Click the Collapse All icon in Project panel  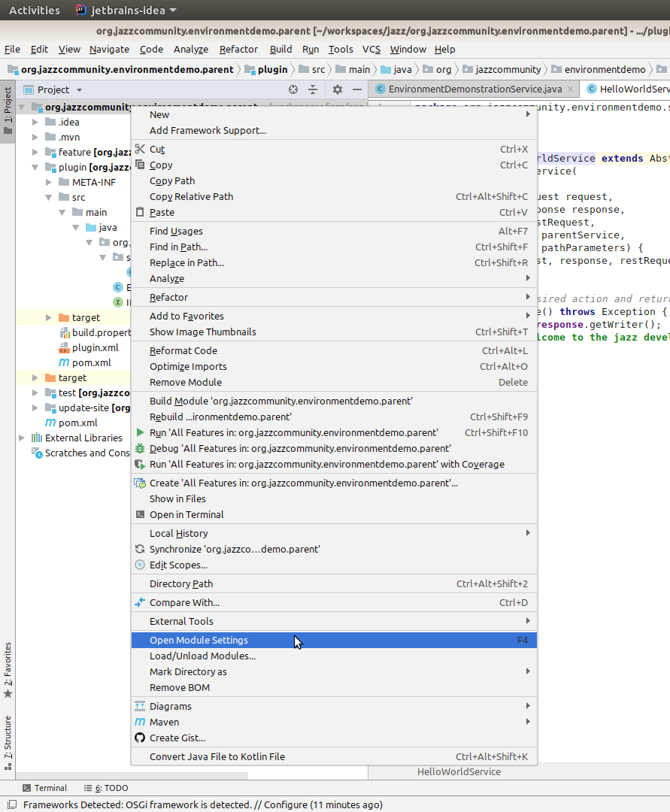(x=313, y=89)
